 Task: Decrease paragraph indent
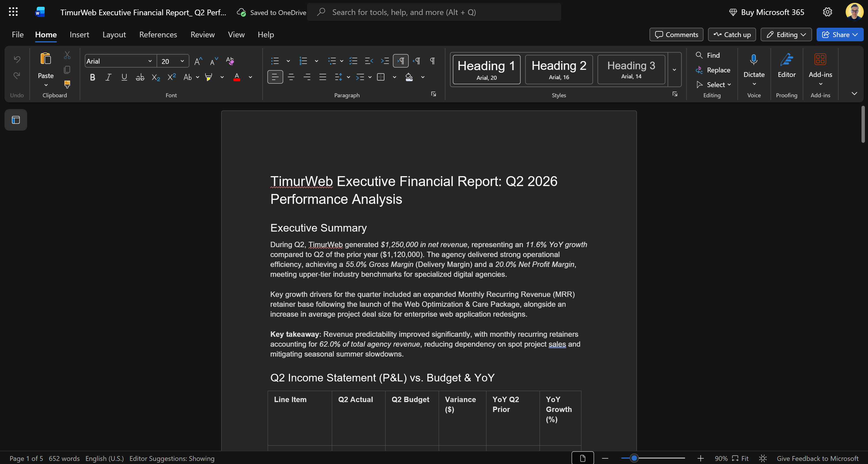tap(369, 61)
